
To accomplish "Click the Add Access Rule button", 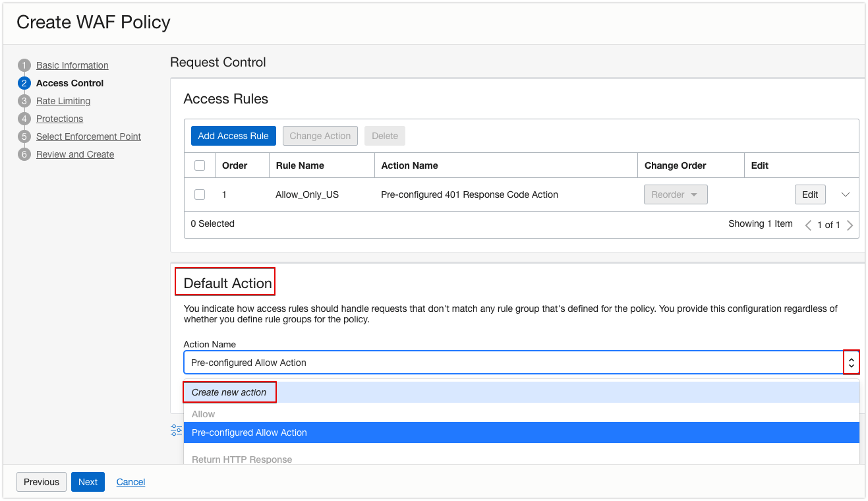I will pos(233,135).
